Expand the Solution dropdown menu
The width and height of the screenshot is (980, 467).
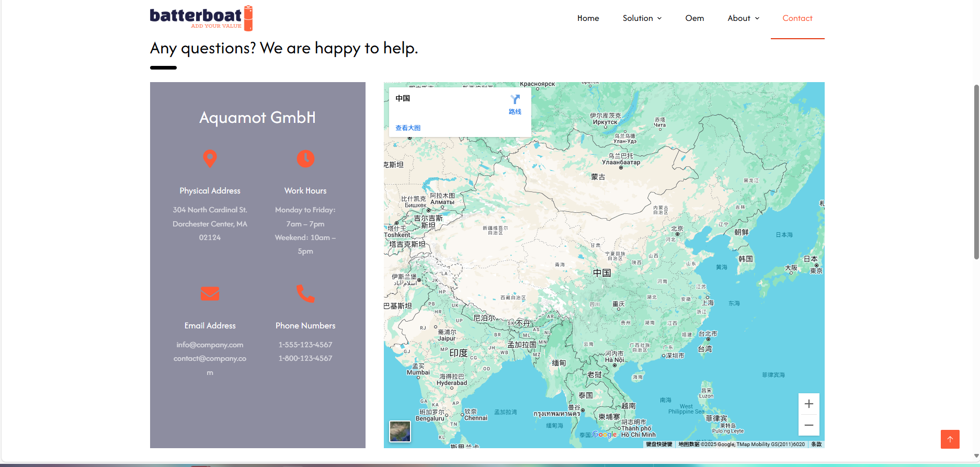642,18
